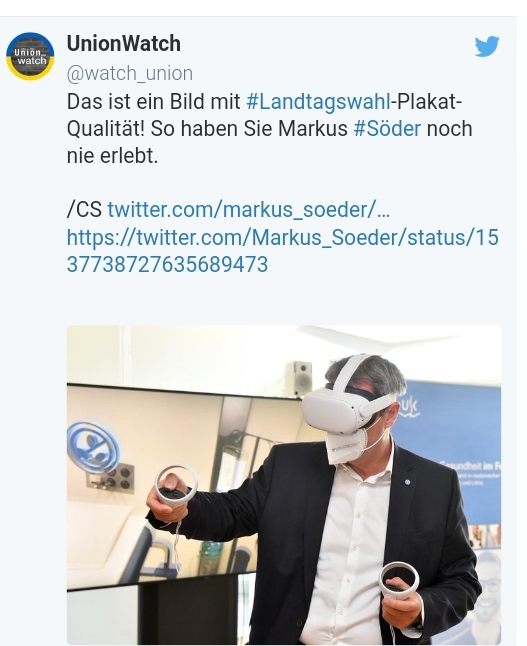This screenshot has width=527, height=646.
Task: Follow the #Söder hashtag
Action: pos(387,129)
